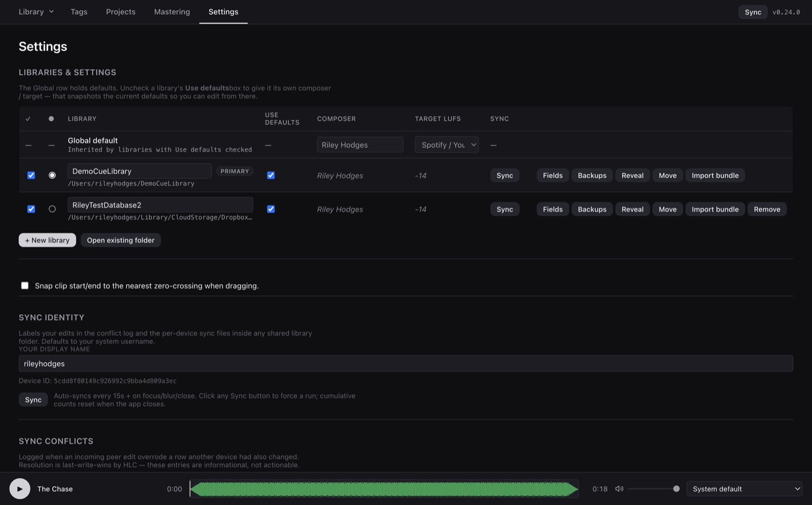Click the 0:00 elapsed time label

pyautogui.click(x=175, y=489)
